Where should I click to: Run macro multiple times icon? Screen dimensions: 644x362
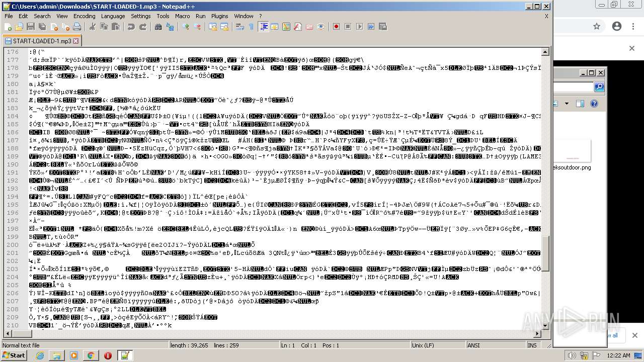coord(371,27)
